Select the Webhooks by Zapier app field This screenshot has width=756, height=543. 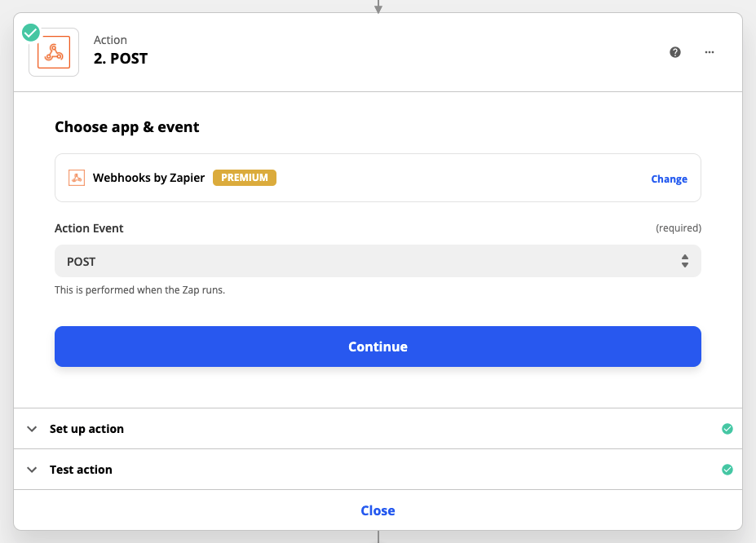pyautogui.click(x=378, y=178)
